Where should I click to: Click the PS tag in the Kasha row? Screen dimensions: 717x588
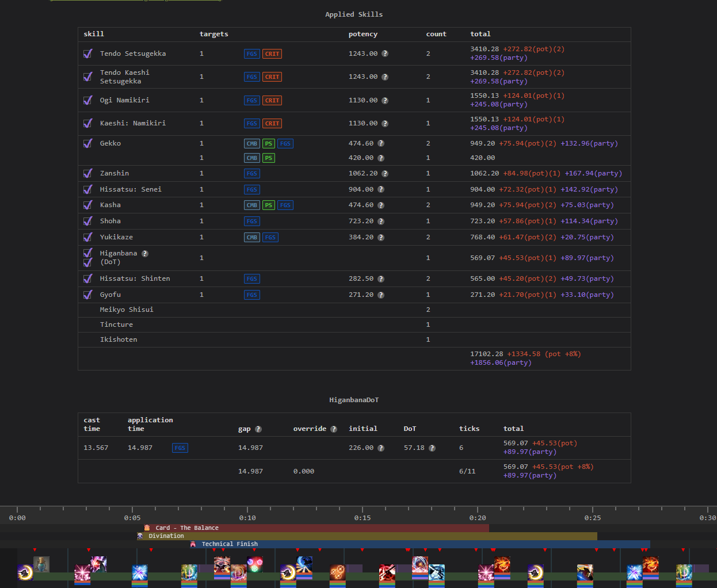[x=269, y=205]
